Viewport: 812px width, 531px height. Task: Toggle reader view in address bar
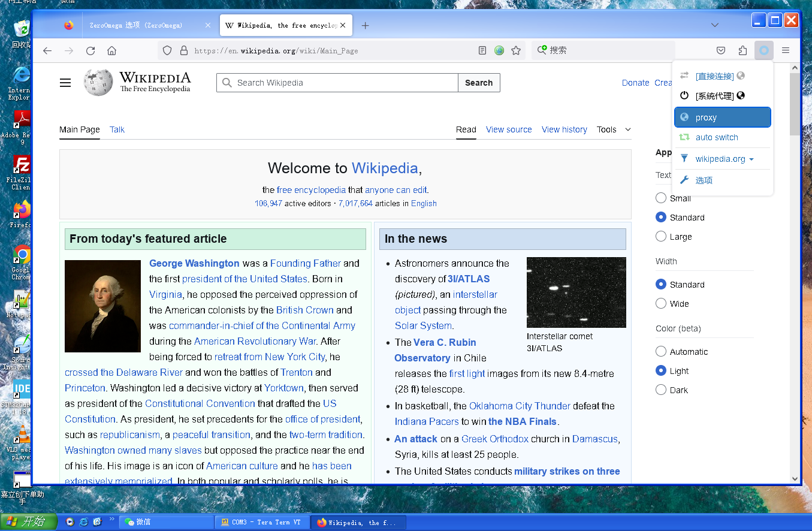pos(482,51)
